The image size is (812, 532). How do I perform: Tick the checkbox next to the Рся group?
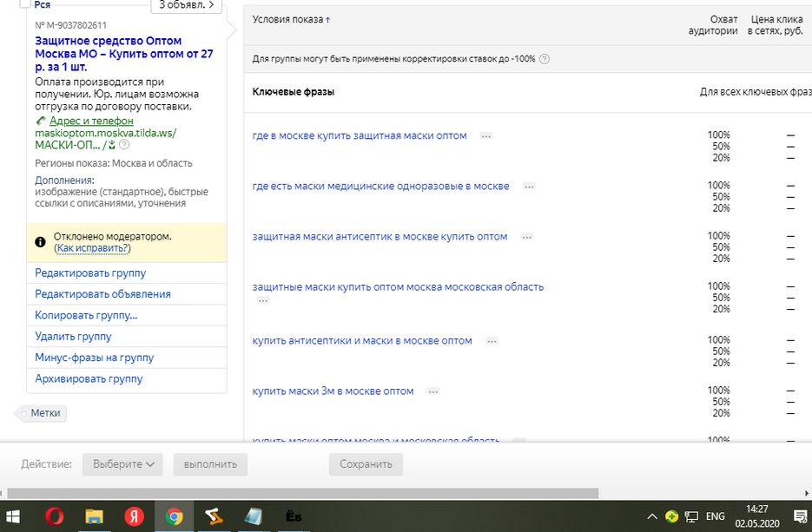pyautogui.click(x=24, y=3)
